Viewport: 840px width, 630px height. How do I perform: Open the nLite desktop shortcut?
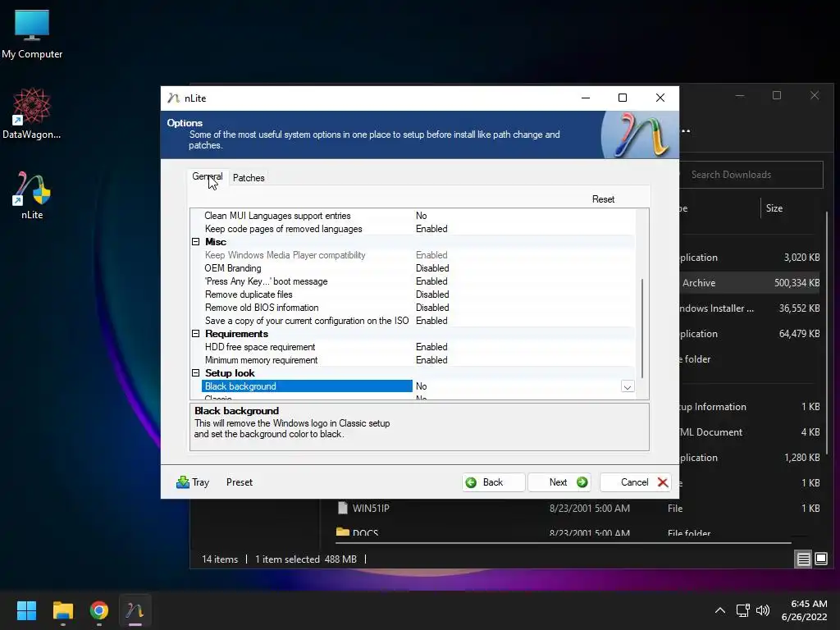pos(32,195)
